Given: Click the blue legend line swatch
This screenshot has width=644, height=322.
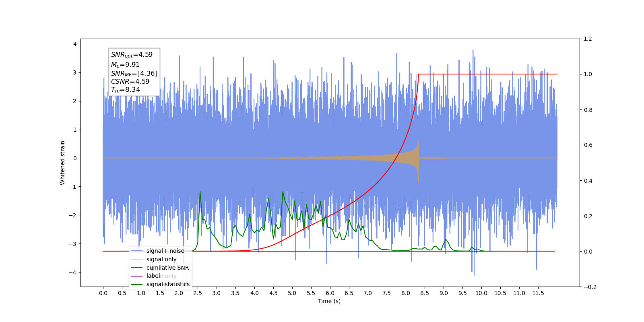Looking at the screenshot, I should [137, 251].
